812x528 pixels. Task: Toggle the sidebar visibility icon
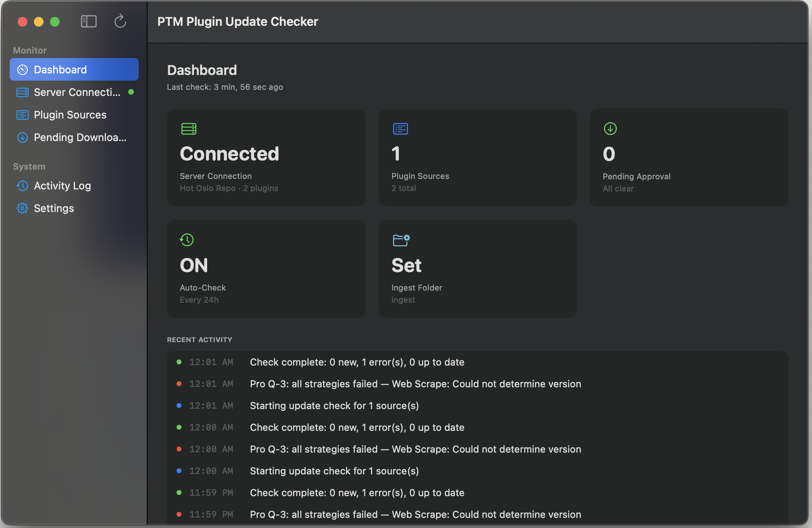tap(89, 21)
